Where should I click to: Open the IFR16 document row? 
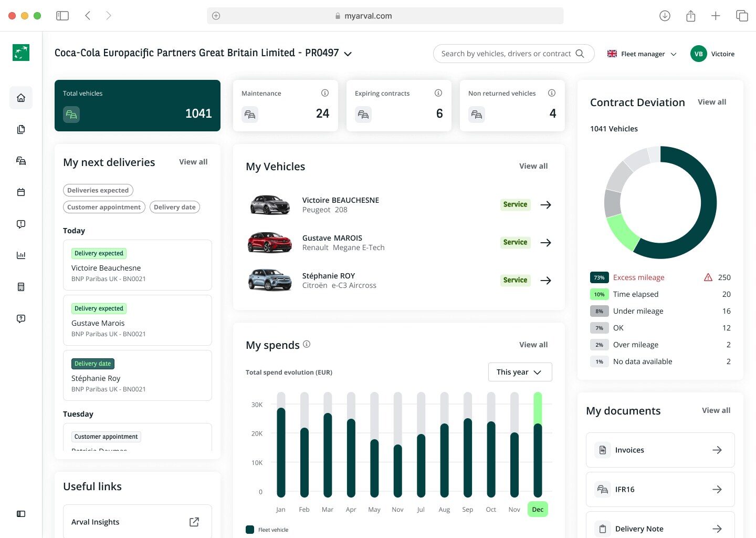point(660,489)
